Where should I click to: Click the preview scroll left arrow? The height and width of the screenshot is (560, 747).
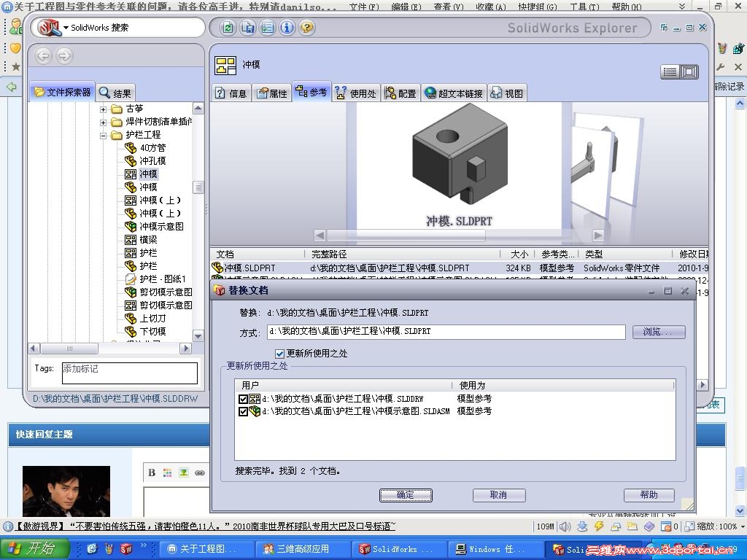tap(320, 236)
